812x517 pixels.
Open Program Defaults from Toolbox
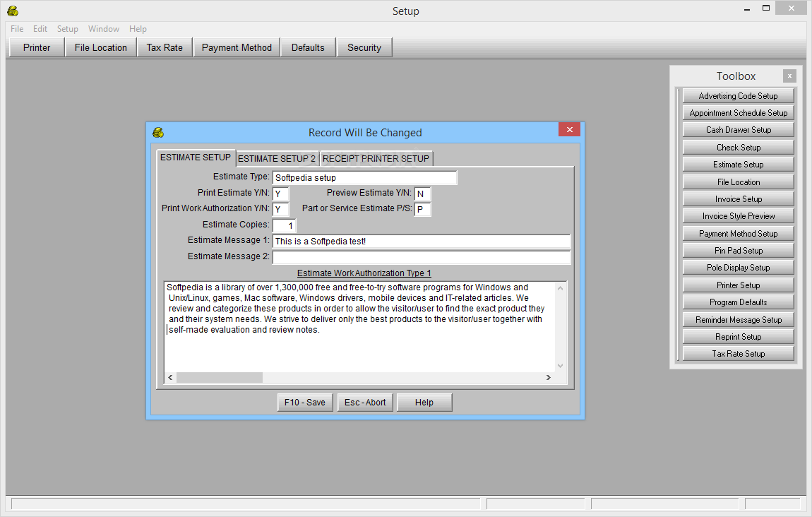(738, 302)
